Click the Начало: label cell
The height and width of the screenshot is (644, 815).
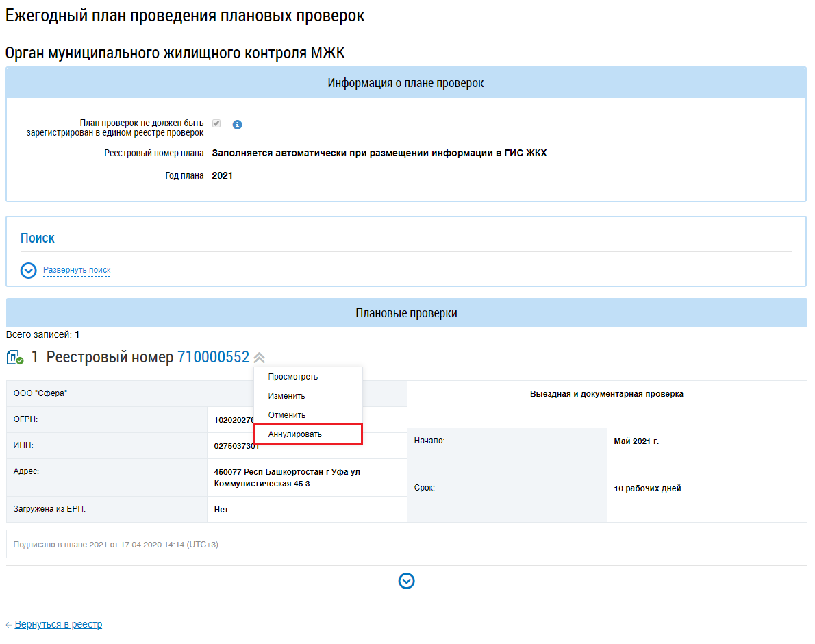(x=507, y=451)
